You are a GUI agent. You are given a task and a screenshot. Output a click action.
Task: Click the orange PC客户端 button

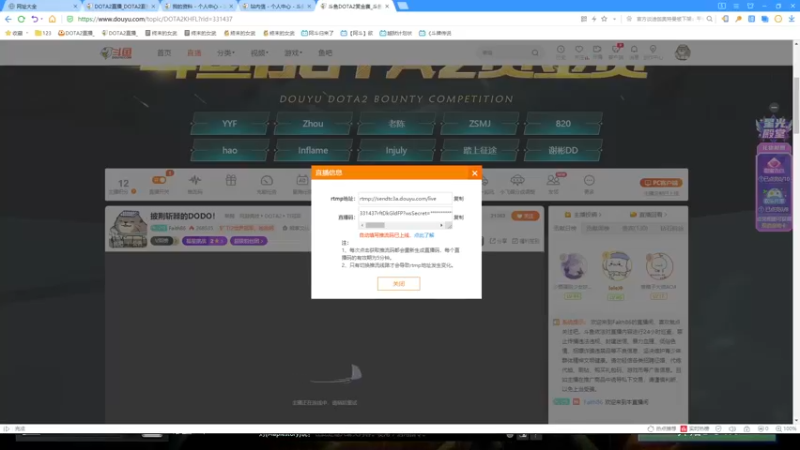tap(661, 183)
